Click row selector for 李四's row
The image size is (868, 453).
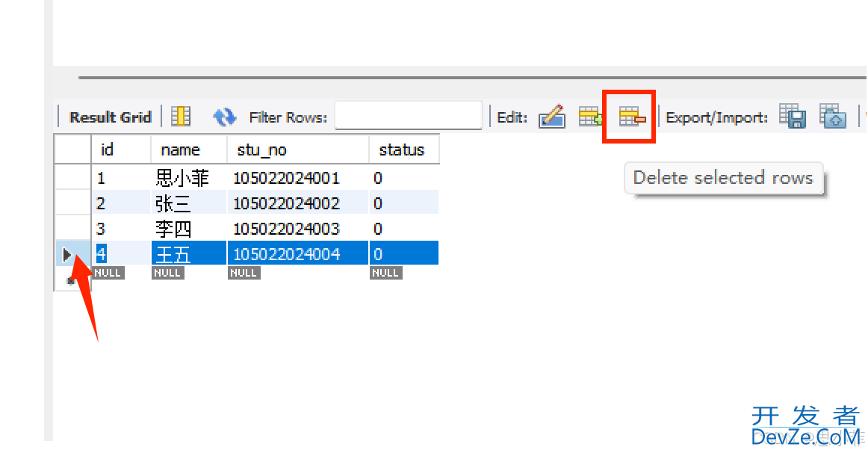72,229
